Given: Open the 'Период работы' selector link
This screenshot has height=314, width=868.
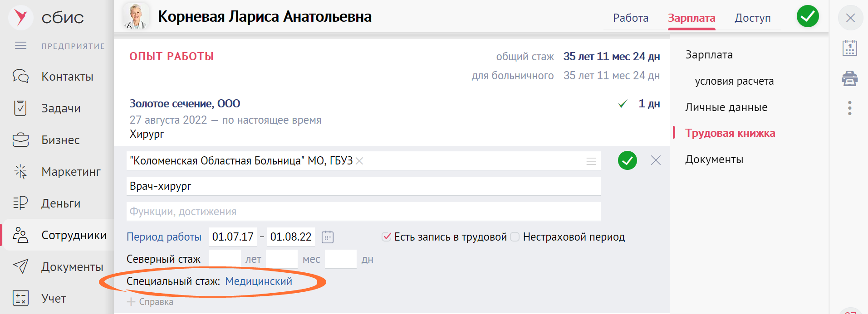Looking at the screenshot, I should [164, 237].
